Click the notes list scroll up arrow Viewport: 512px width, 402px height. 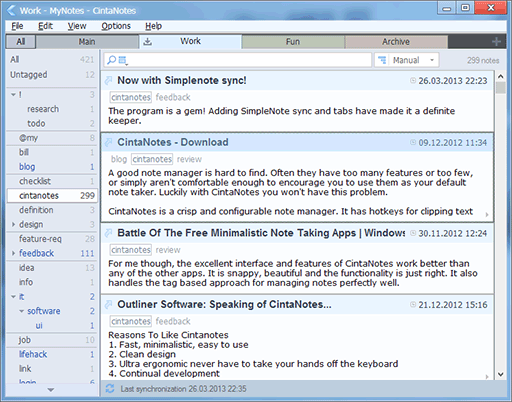coord(500,76)
